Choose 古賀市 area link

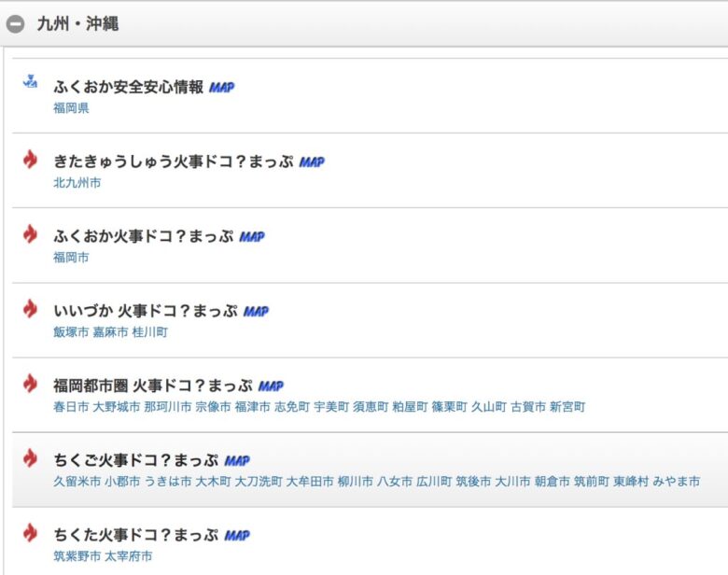point(528,407)
